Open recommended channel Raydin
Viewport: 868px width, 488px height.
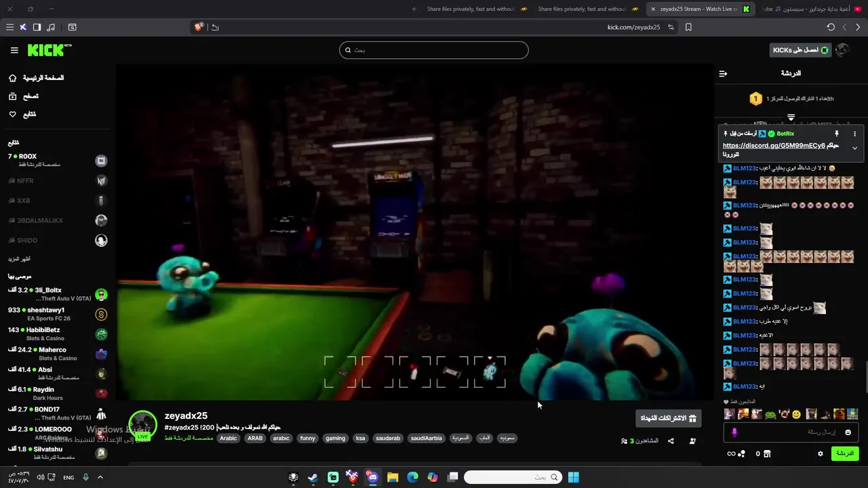coord(58,393)
